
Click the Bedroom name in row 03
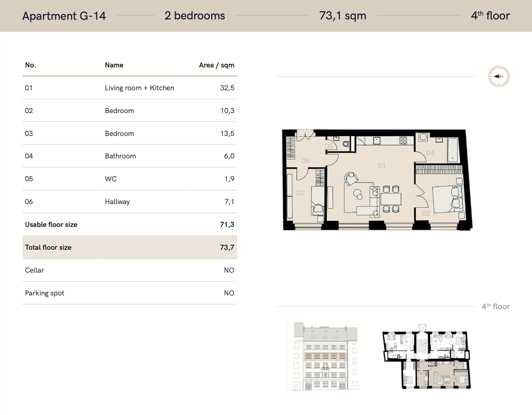tap(119, 134)
